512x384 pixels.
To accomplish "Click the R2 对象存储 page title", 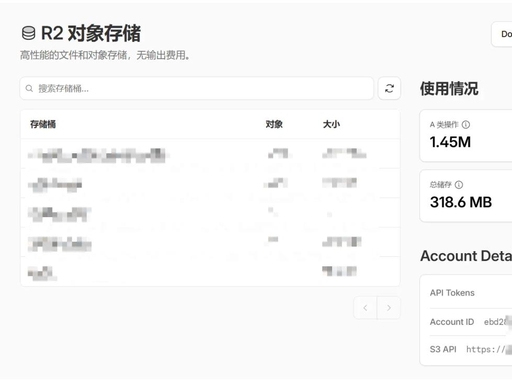I will 91,33.
